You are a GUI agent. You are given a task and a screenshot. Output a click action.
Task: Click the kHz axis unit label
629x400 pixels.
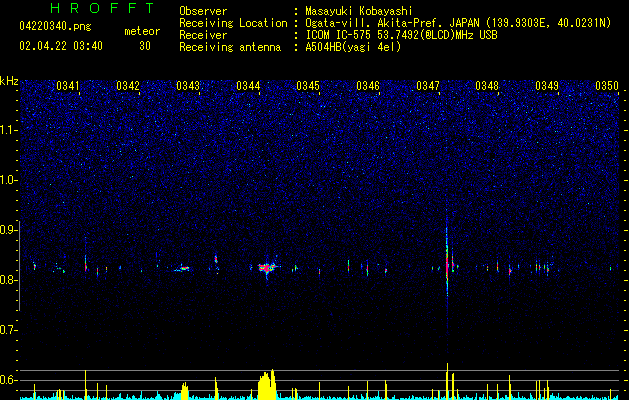click(x=9, y=81)
